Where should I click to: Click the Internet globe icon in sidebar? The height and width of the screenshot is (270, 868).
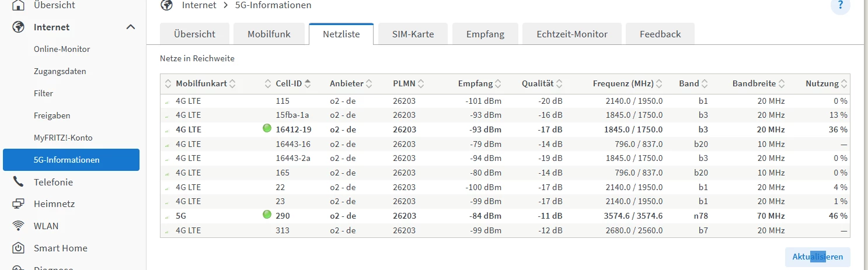(19, 27)
